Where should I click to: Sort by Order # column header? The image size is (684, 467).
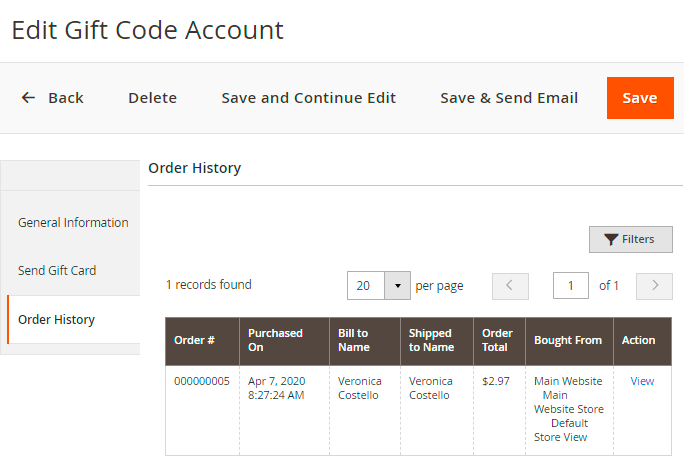195,341
